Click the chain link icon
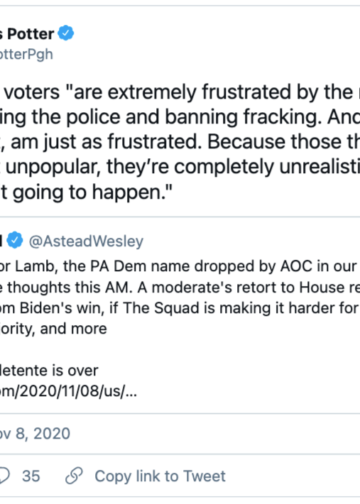Viewport: 360px width, 504px height. tap(74, 476)
